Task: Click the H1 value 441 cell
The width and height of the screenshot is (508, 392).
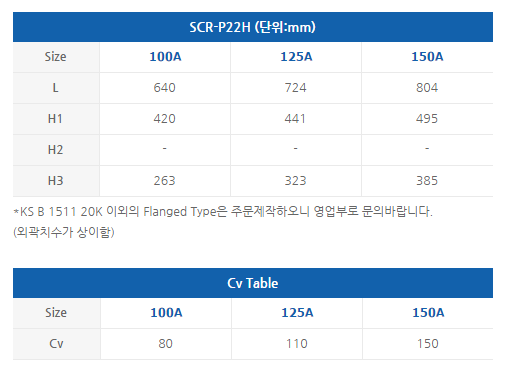Action: click(x=296, y=119)
